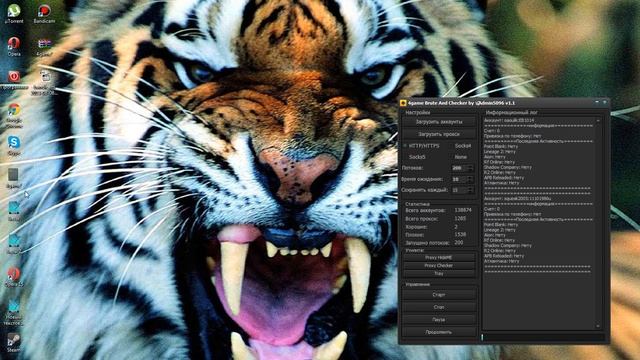The image size is (640, 360).
Task: Click the Пауза button
Action: tap(439, 320)
